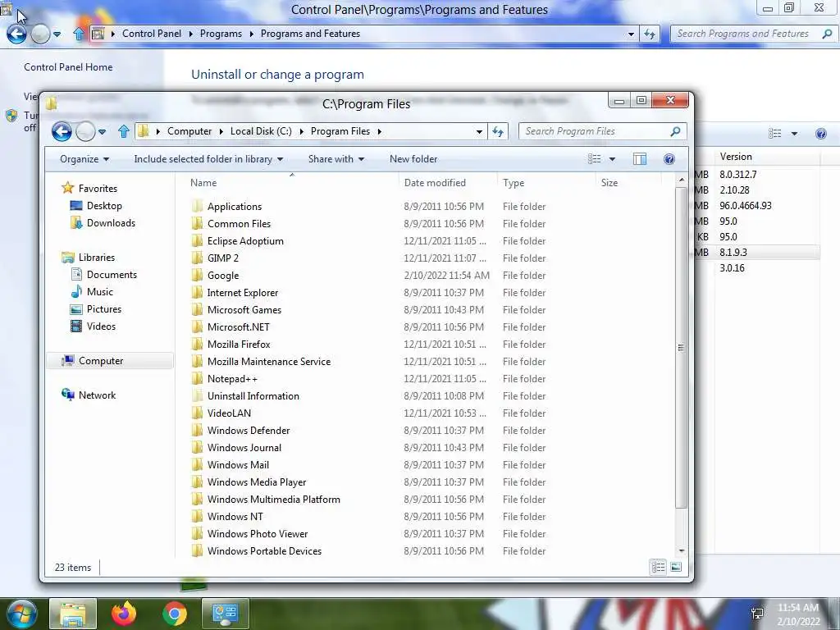Viewport: 840px width, 630px height.
Task: Launch Firefox from taskbar
Action: click(x=124, y=614)
